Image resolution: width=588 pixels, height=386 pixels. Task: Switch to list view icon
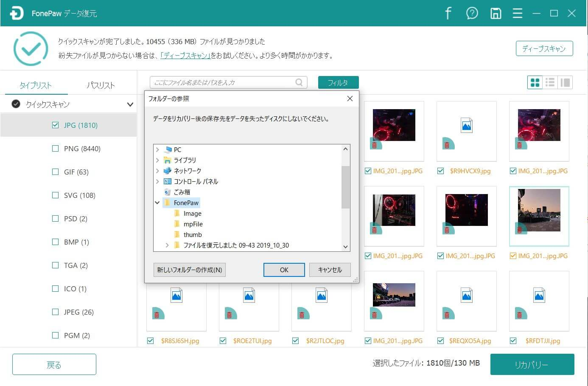[x=550, y=82]
